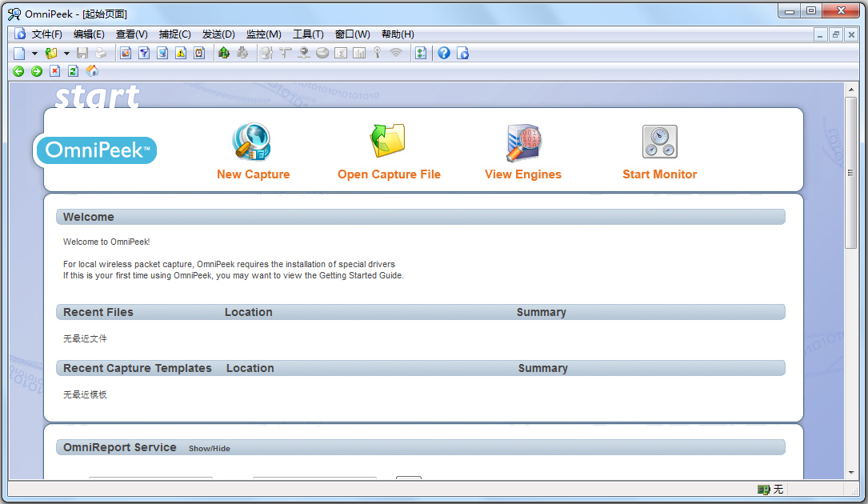Open the 工具(T) menu
Image resolution: width=868 pixels, height=504 pixels.
[308, 34]
